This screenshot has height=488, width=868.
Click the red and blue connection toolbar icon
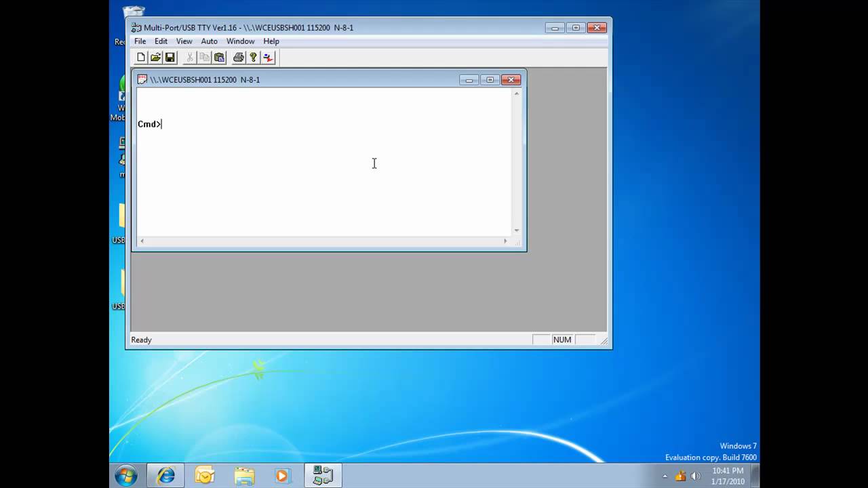tap(269, 58)
